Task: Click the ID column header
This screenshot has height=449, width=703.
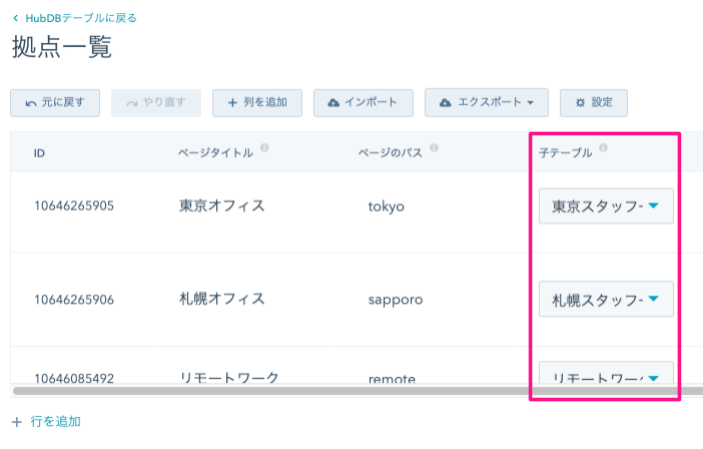Action: (x=39, y=154)
